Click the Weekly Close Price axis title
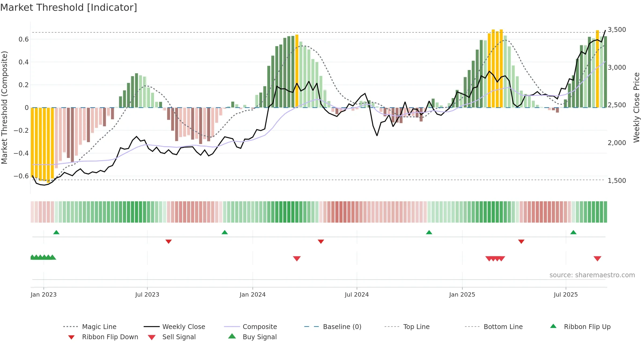644x362 pixels. coord(636,107)
